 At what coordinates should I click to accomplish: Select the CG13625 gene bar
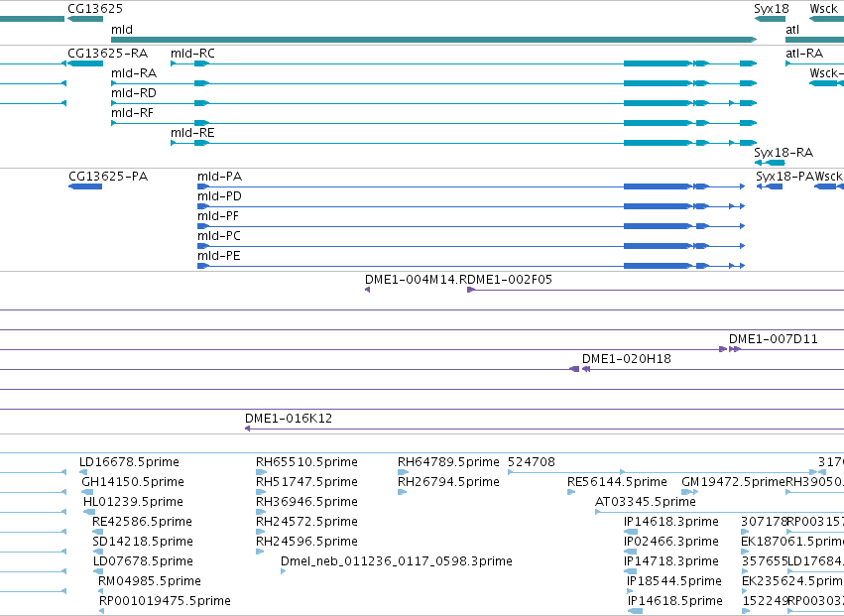(x=85, y=20)
